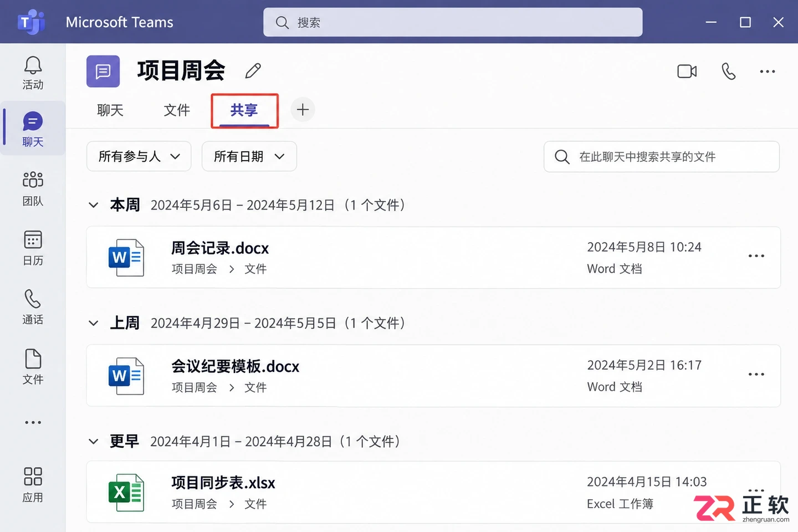798x532 pixels.
Task: Close the Microsoft Teams window
Action: (x=778, y=22)
